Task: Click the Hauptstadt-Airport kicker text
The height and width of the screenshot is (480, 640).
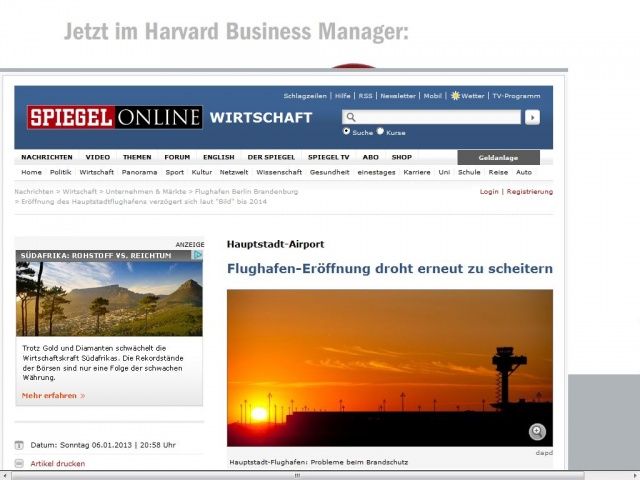Action: tap(275, 244)
